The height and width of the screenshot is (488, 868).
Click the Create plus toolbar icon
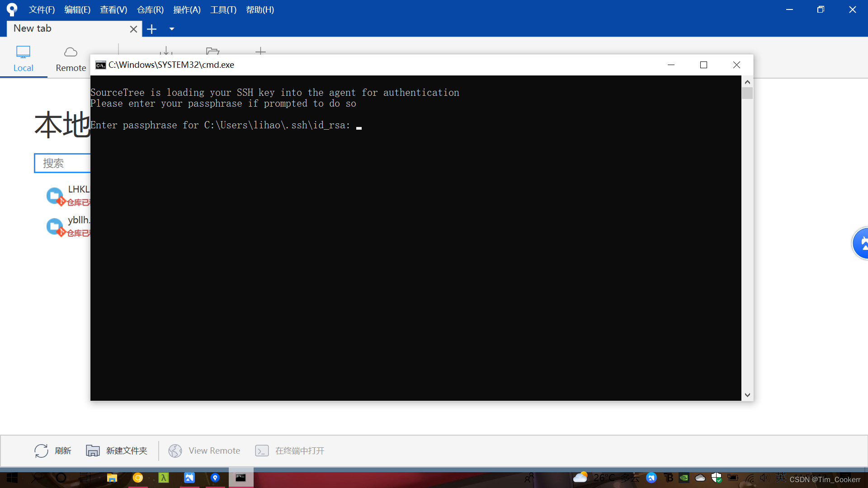tap(260, 50)
